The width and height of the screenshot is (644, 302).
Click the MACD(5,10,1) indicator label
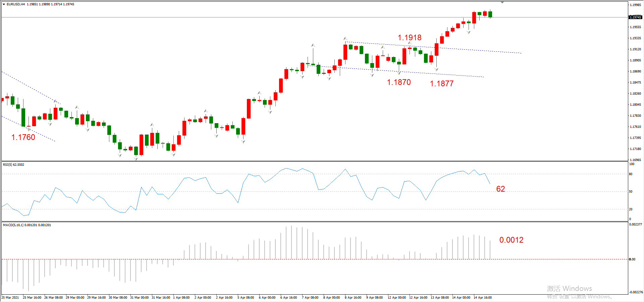click(x=27, y=225)
